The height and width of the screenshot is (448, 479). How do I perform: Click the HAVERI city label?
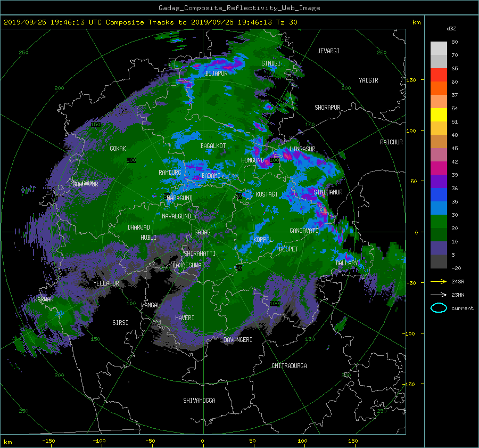click(185, 318)
